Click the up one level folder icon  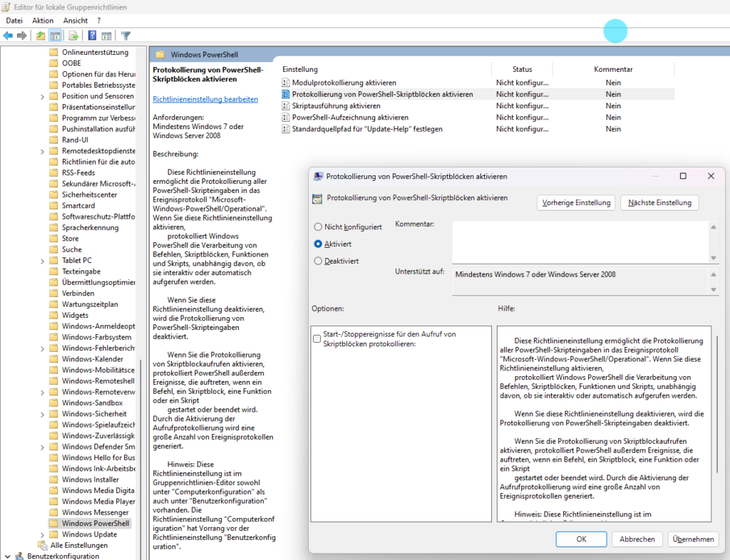41,36
